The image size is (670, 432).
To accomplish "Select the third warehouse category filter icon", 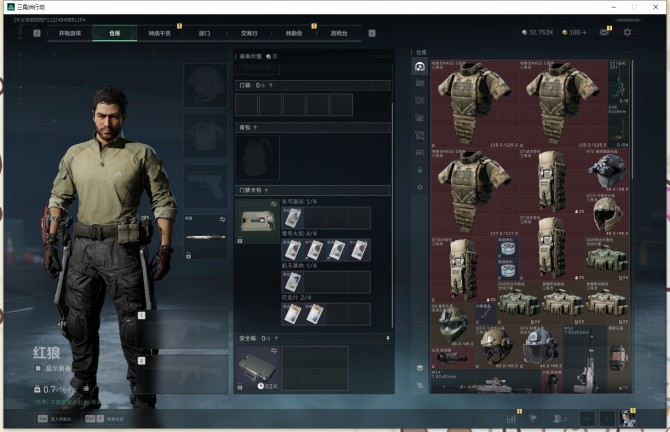I will click(x=420, y=100).
